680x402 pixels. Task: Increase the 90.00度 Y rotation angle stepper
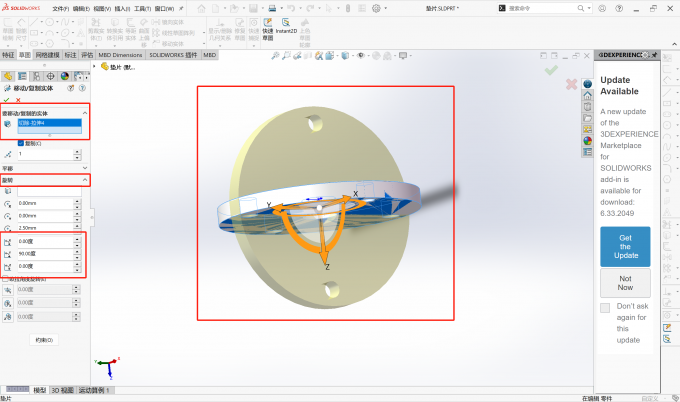click(x=77, y=252)
